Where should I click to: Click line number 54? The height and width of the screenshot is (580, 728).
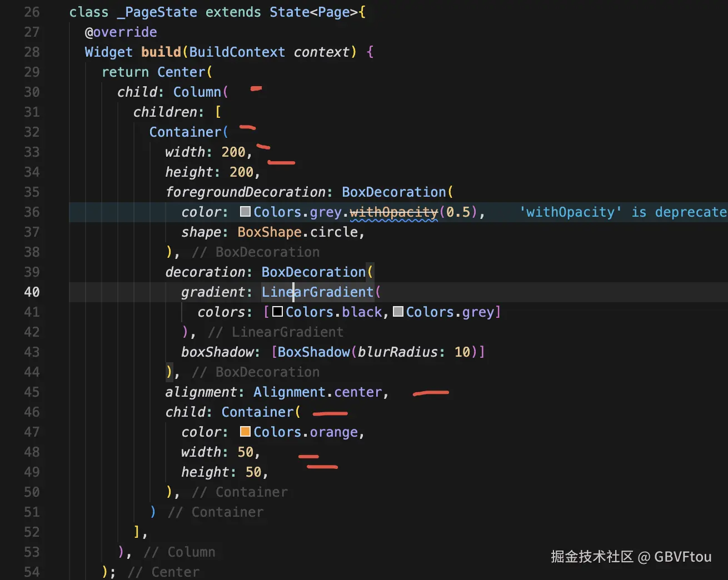(x=32, y=572)
